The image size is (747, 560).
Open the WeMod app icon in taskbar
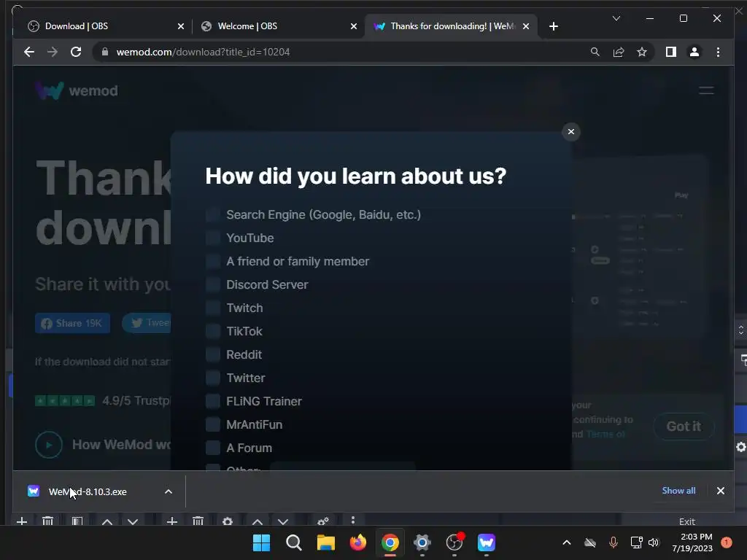click(x=487, y=542)
